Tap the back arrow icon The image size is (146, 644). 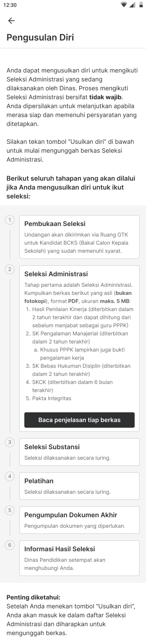pos(11,21)
